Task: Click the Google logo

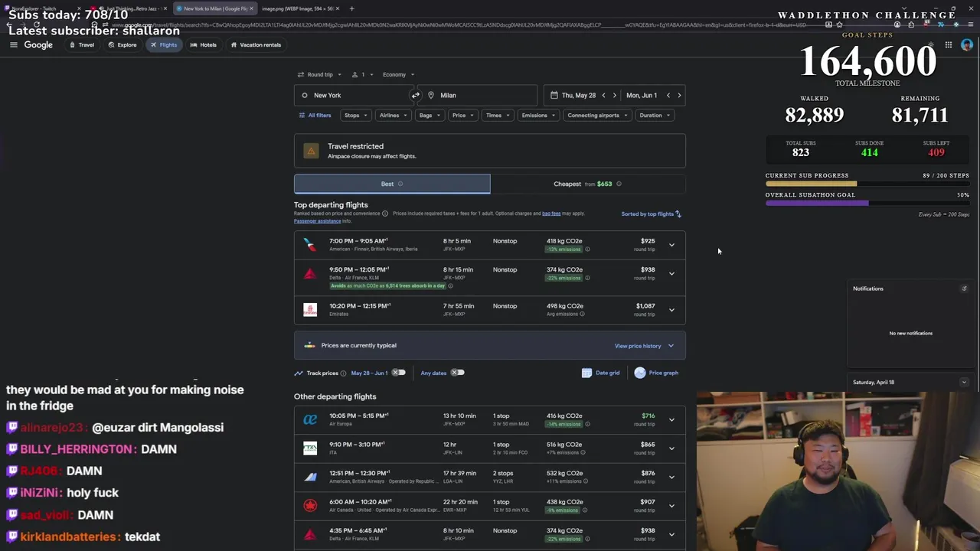Action: point(38,45)
